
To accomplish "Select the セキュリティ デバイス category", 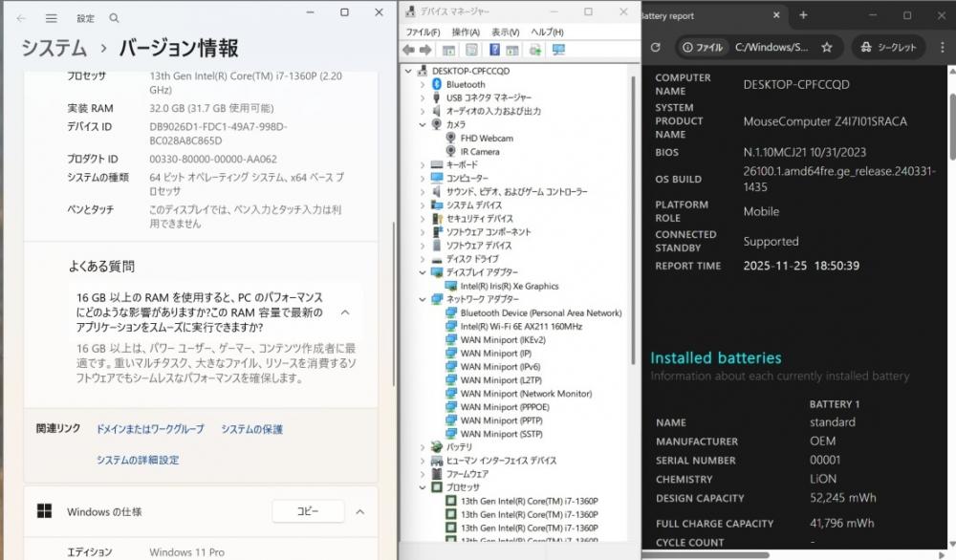I will [x=479, y=218].
